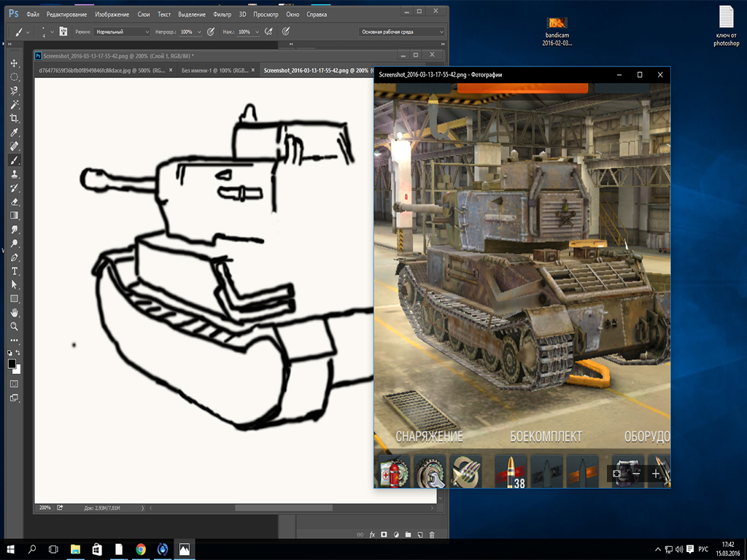The height and width of the screenshot is (560, 747).
Task: Click the foreground color swatch
Action: click(x=12, y=363)
